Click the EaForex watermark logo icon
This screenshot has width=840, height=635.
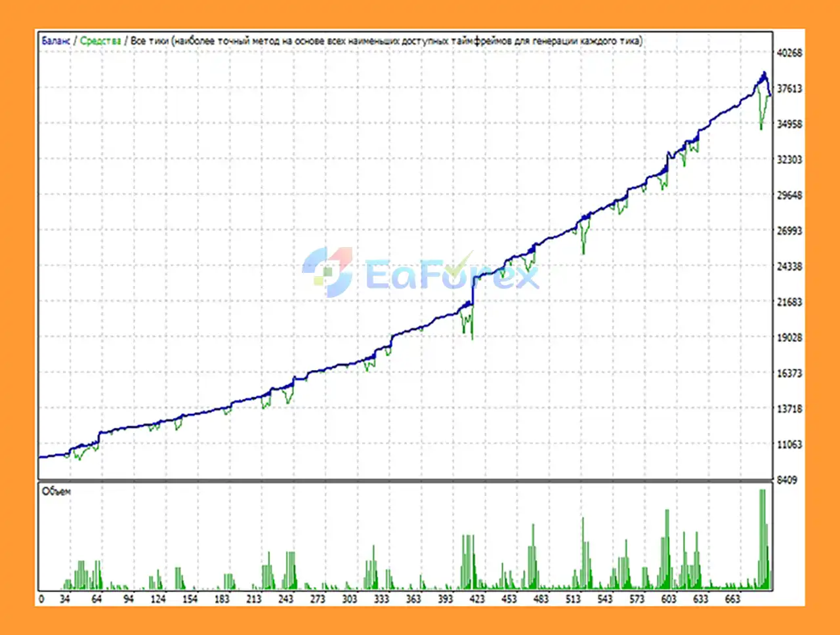pos(327,272)
